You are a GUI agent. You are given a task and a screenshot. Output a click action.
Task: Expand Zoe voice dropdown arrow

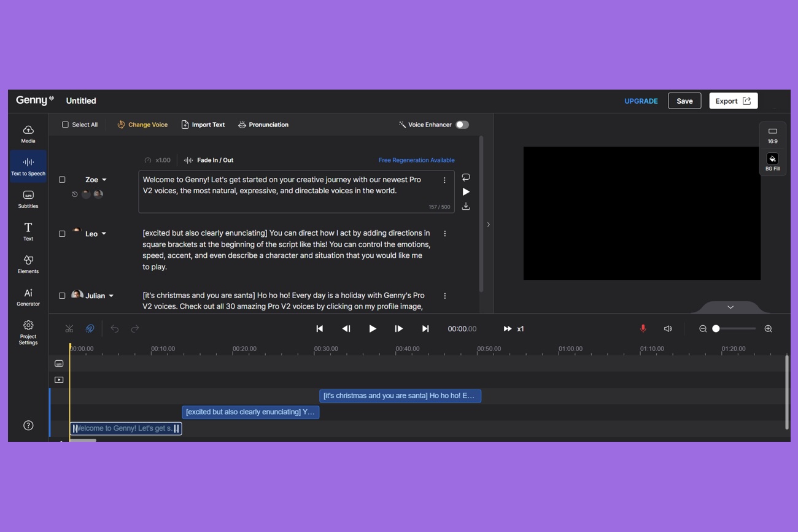tap(104, 180)
